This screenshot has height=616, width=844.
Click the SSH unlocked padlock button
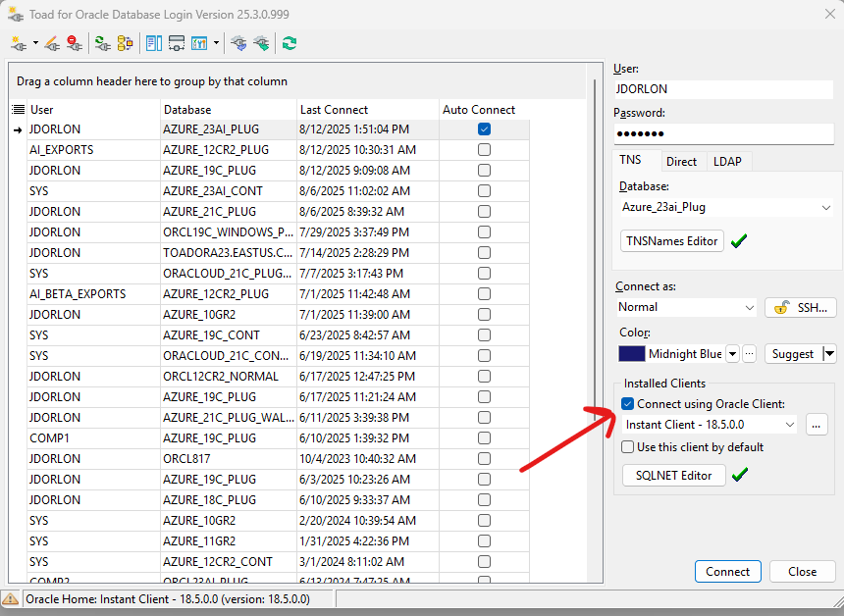point(801,308)
